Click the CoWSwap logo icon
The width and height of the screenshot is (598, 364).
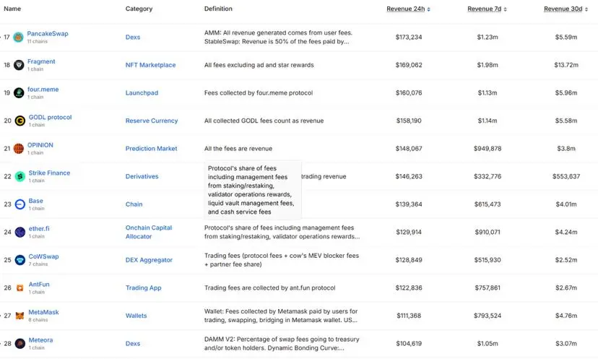click(19, 260)
